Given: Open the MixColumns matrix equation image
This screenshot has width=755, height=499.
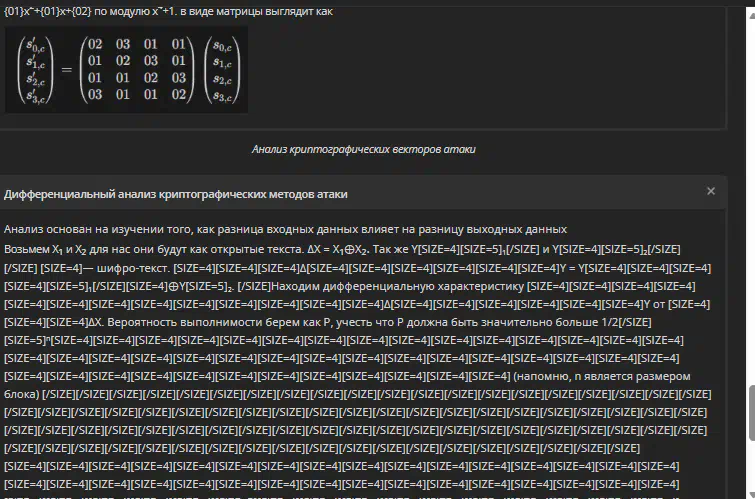Looking at the screenshot, I should coord(123,68).
